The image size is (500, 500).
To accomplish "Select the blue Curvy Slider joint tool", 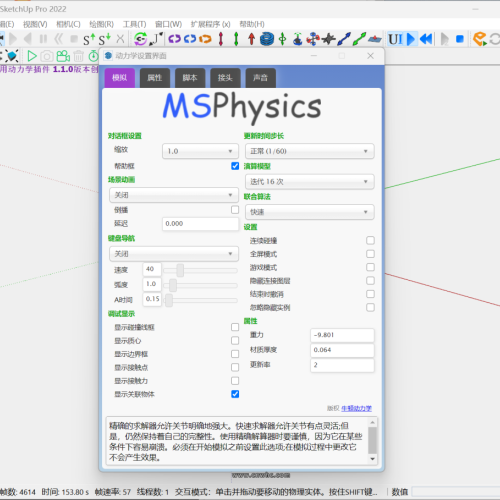I will (x=344, y=39).
